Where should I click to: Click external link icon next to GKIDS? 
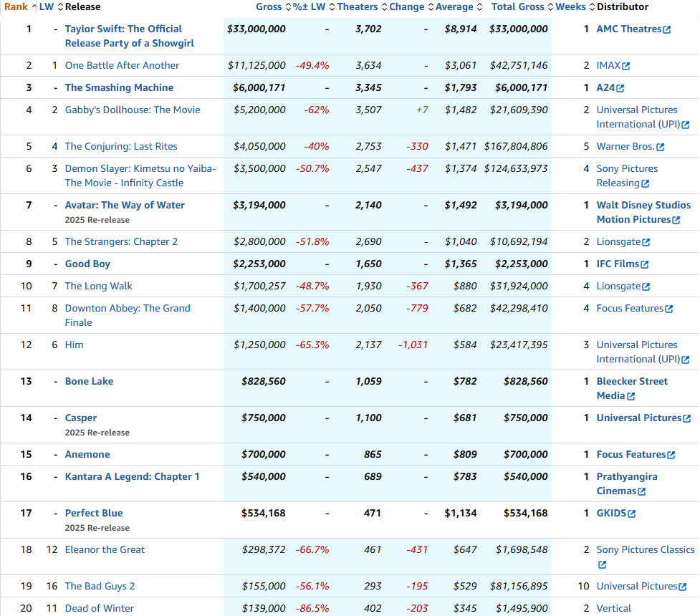631,514
